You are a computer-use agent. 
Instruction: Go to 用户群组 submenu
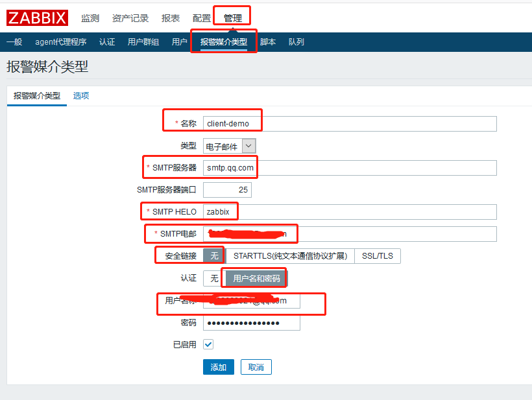pyautogui.click(x=143, y=41)
